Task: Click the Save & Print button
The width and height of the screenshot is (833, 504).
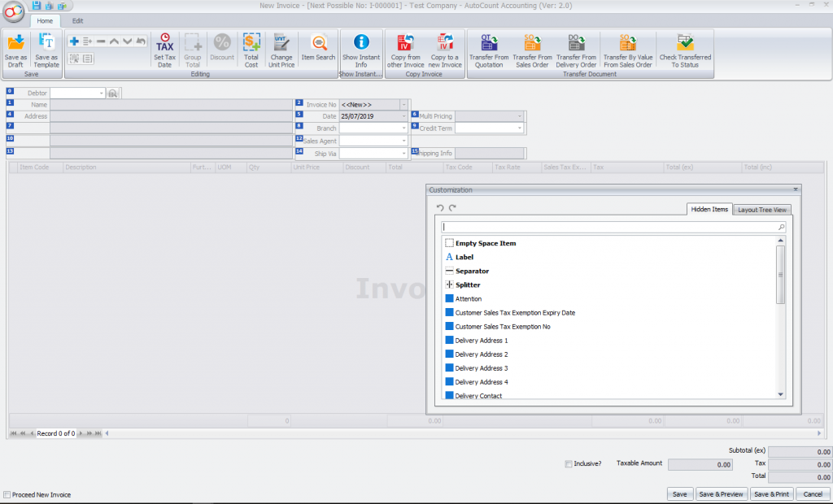Action: coord(770,493)
